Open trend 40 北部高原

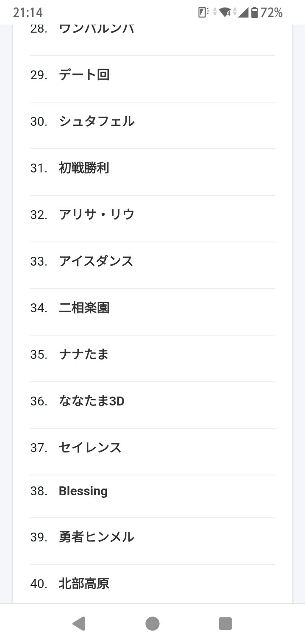click(x=84, y=584)
